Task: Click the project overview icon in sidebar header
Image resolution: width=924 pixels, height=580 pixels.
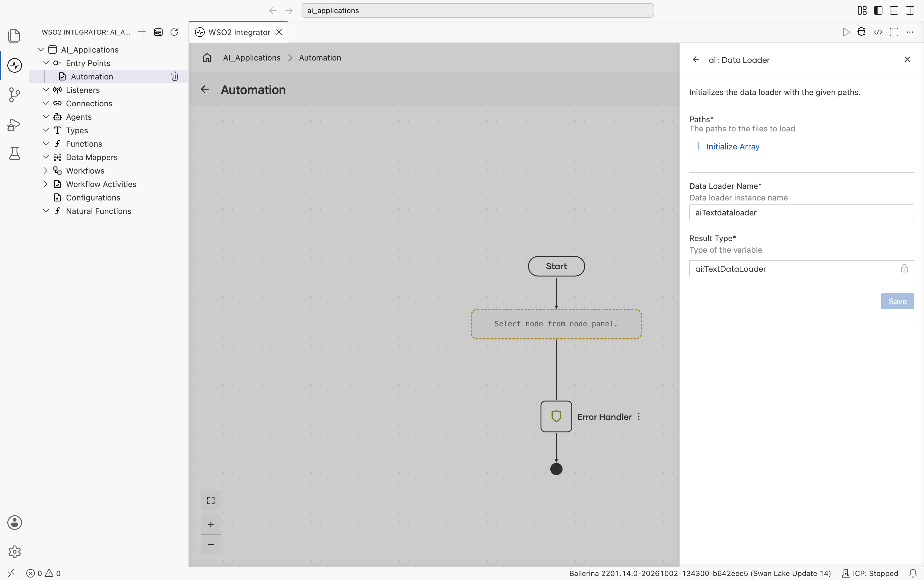Action: point(158,32)
